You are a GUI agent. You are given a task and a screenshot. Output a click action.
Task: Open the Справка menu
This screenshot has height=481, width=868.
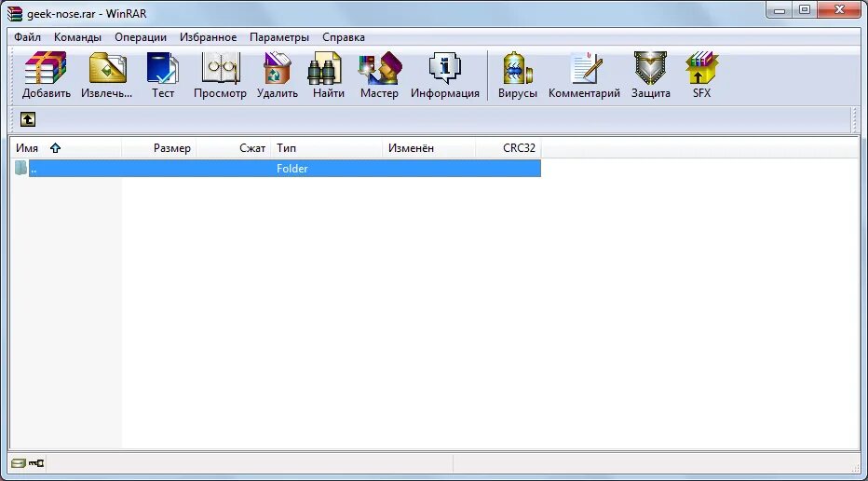click(x=344, y=37)
